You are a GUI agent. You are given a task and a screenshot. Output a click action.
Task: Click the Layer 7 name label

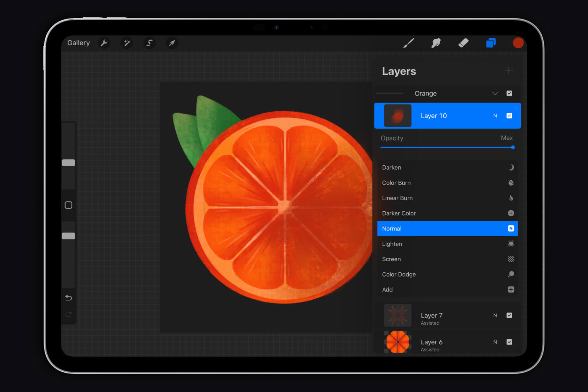[x=432, y=315]
